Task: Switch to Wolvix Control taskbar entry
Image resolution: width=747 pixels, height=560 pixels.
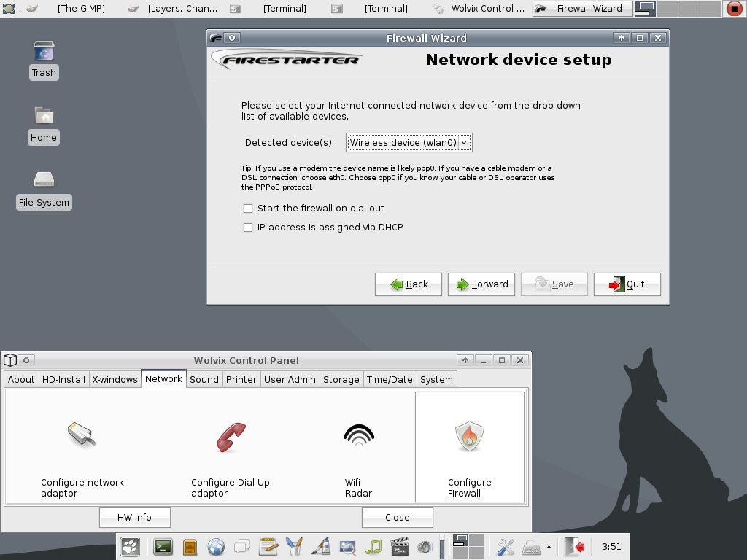Action: [x=480, y=9]
